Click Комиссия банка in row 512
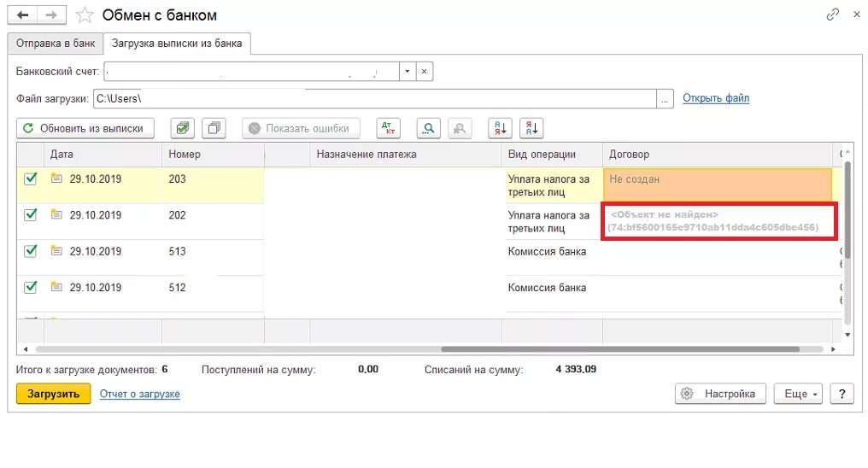 (547, 287)
